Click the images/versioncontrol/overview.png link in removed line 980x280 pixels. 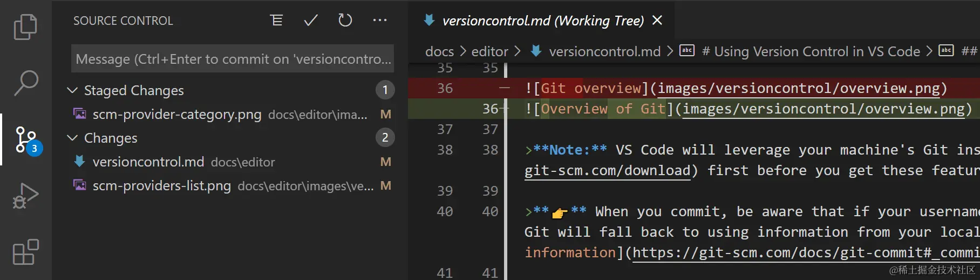(x=799, y=88)
